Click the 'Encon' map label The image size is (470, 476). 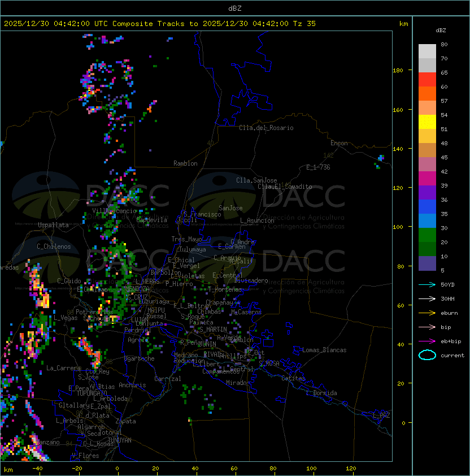point(339,143)
